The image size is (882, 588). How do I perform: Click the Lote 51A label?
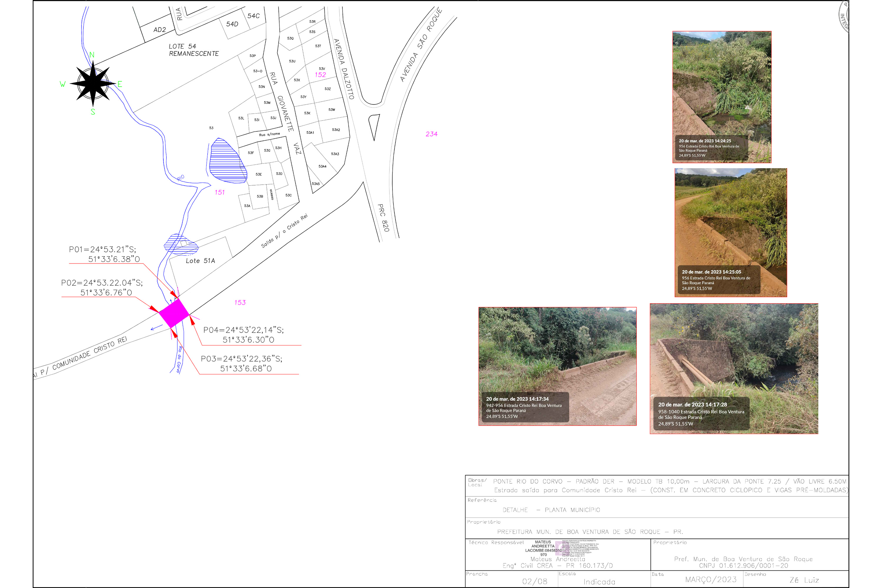pyautogui.click(x=200, y=260)
